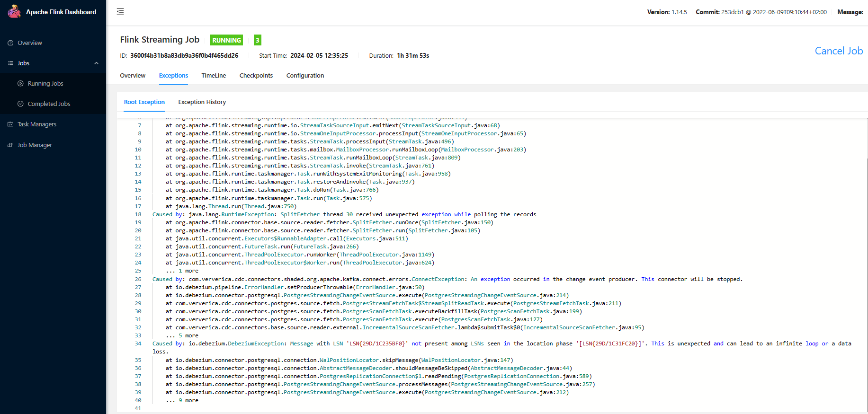Click line 23 ThreadPoolExecutor.runWorker frame
The image size is (868, 414).
click(x=300, y=255)
